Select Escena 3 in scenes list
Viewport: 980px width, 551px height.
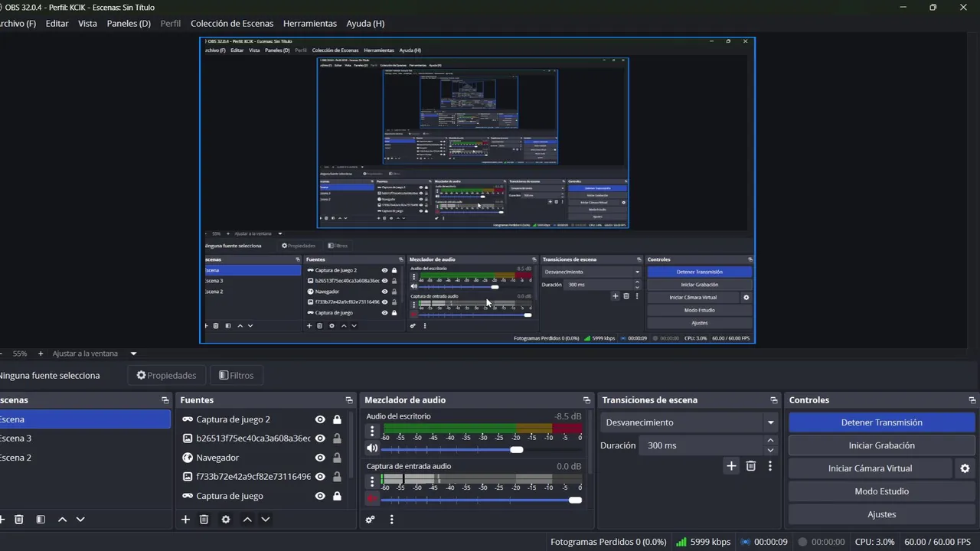(x=84, y=439)
